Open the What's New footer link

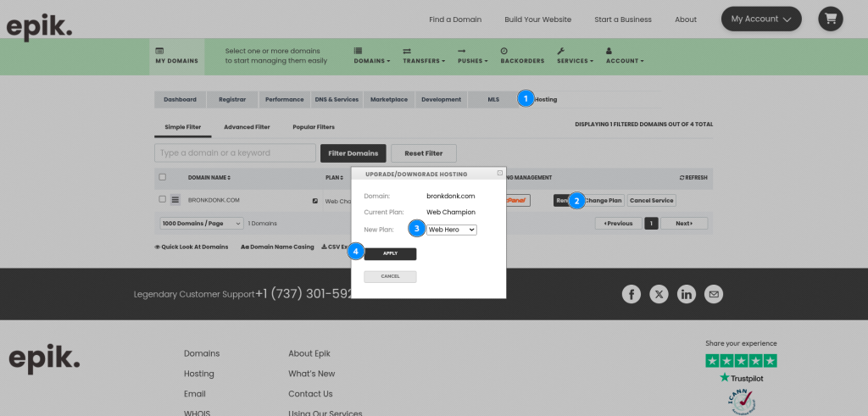coord(311,374)
